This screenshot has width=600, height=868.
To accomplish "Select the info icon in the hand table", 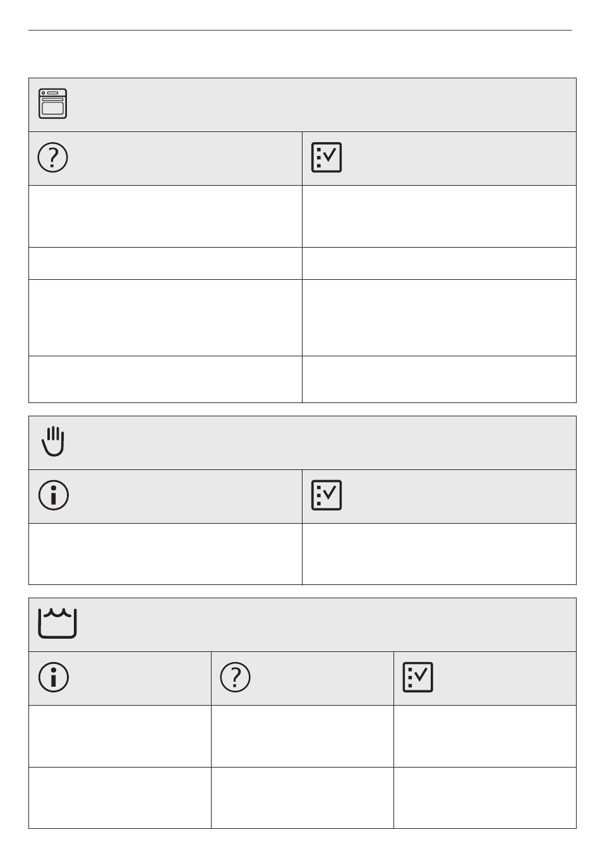I will (x=54, y=495).
